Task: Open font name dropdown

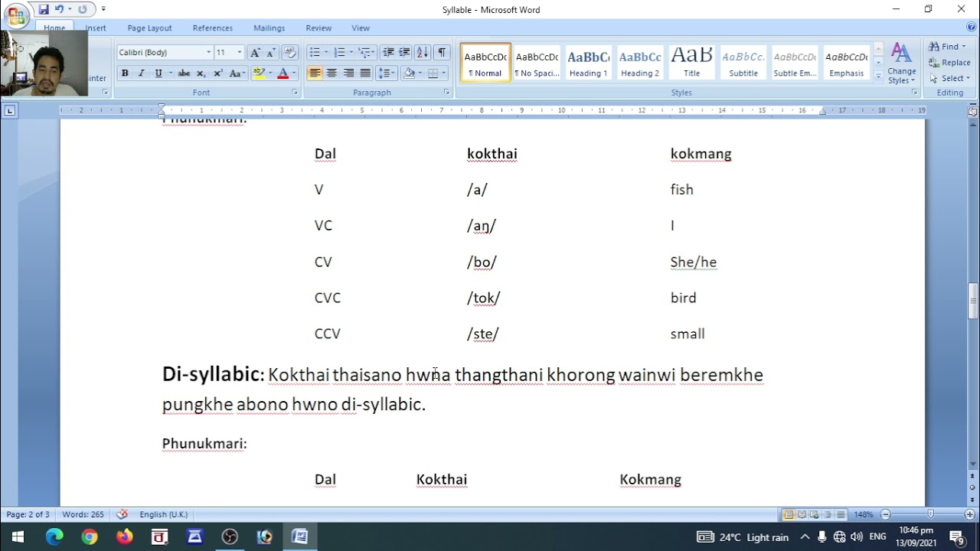Action: tap(208, 52)
